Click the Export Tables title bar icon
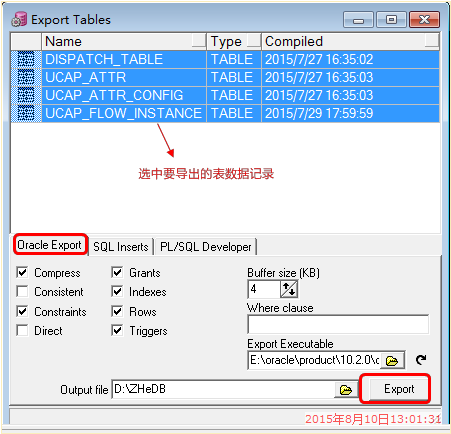 (19, 19)
